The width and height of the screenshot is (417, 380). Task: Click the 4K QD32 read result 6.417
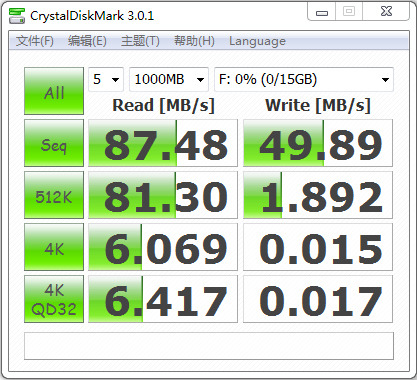[163, 299]
